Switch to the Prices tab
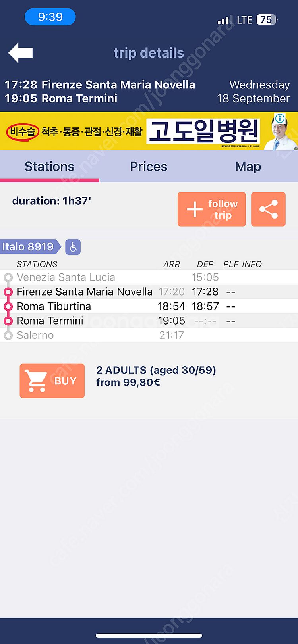Image resolution: width=298 pixels, height=644 pixels. point(149,167)
